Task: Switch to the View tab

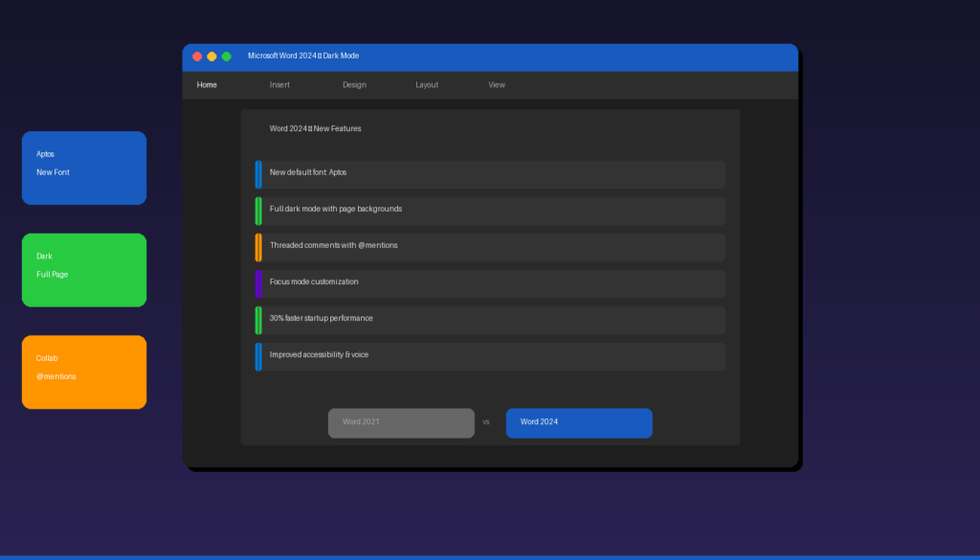Action: coord(496,85)
